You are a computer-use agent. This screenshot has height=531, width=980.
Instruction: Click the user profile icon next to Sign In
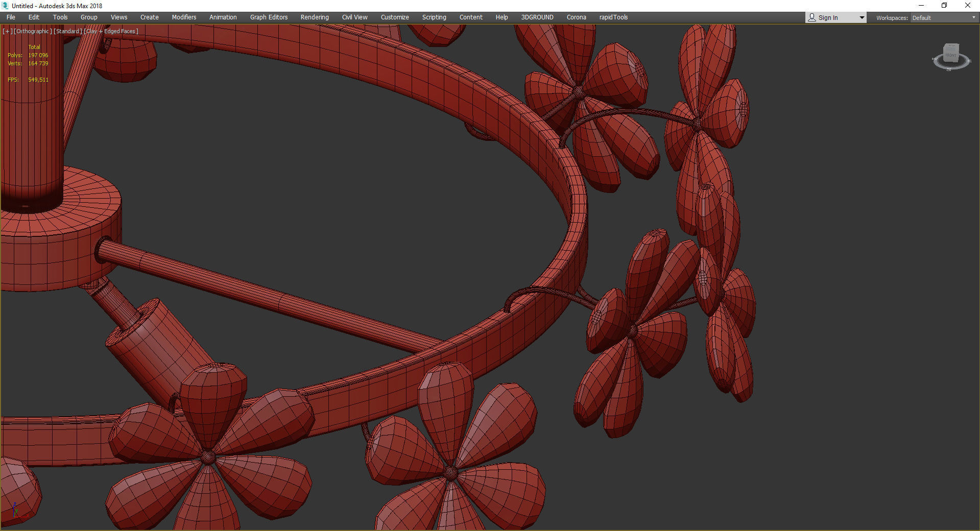pos(812,17)
